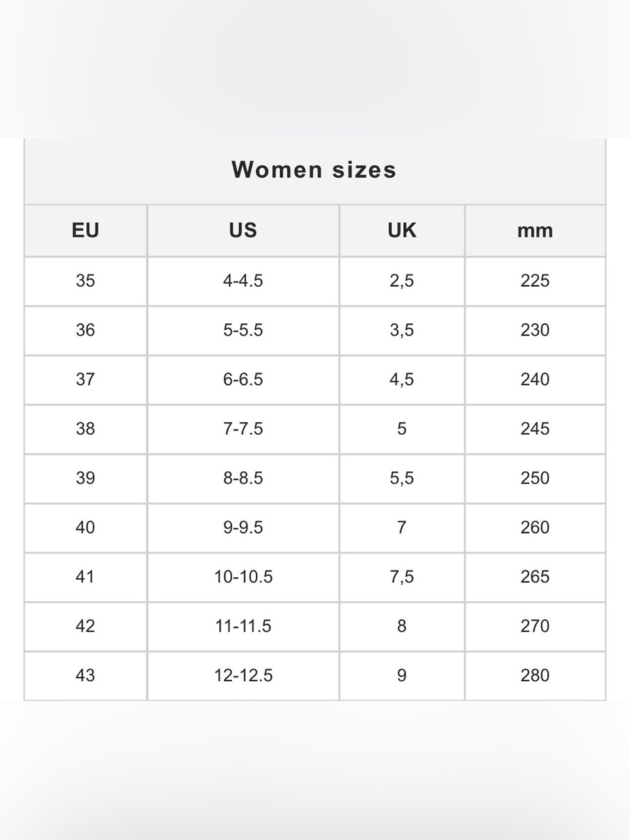Click US size 5-5.5 cell
Screen dimensions: 630x840
click(x=243, y=330)
